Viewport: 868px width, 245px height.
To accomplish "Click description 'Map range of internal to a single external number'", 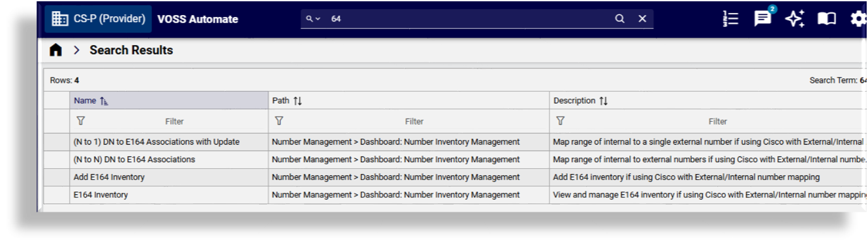I will tap(709, 141).
